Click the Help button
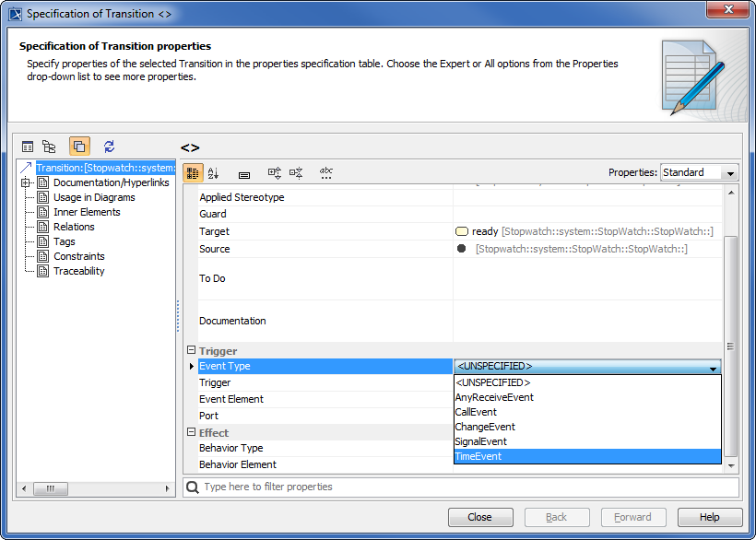 [709, 517]
